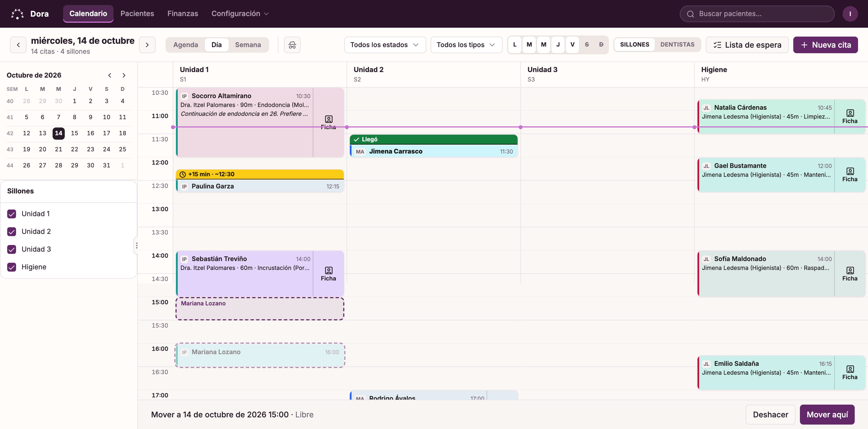The width and height of the screenshot is (868, 429).
Task: Open the Pacientes tab
Action: click(137, 14)
